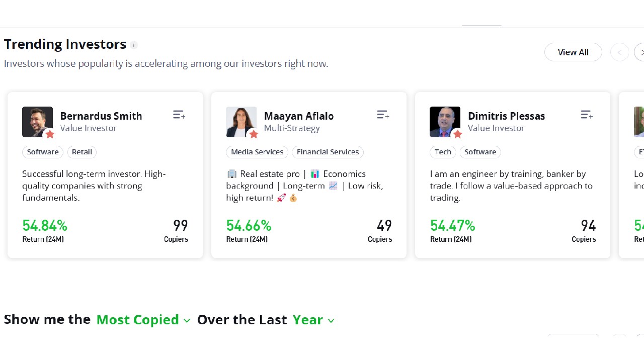
Task: Add Bernardus Smith to watchlist
Action: point(179,115)
